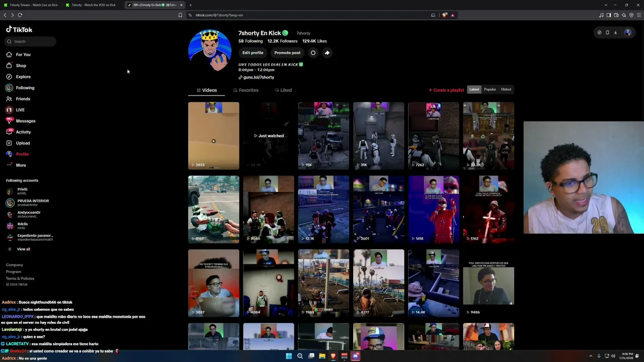644x362 pixels.
Task: Open the Brave VPN shield icon
Action: click(x=631, y=15)
